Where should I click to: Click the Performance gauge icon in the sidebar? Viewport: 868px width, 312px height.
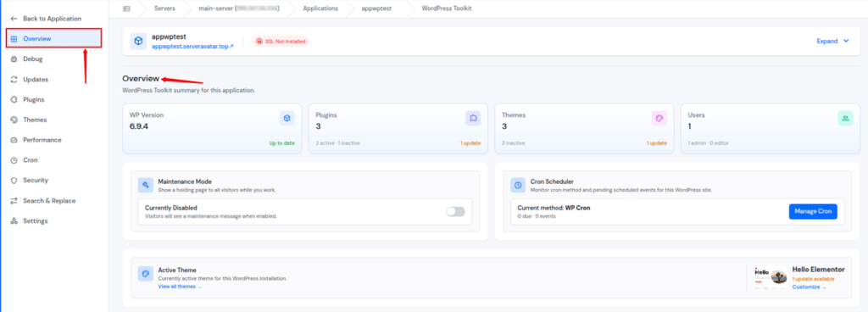[x=14, y=140]
